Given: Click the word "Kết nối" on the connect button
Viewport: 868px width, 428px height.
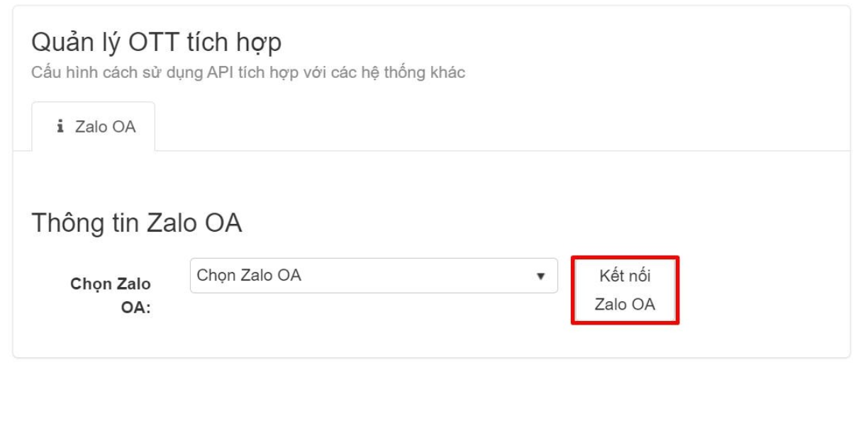Looking at the screenshot, I should (x=625, y=276).
